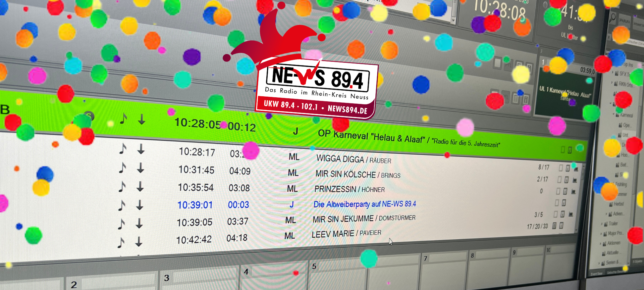Toggle the empty box in MIR SIN JEKUMME row
This screenshot has width=644, height=290.
(555, 214)
